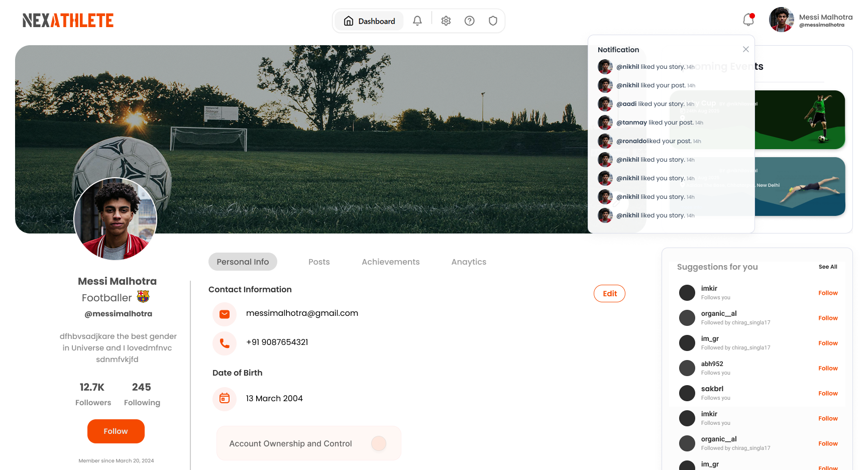Screen dimensions: 868x470
Task: Switch to the Posts tab
Action: pos(319,262)
